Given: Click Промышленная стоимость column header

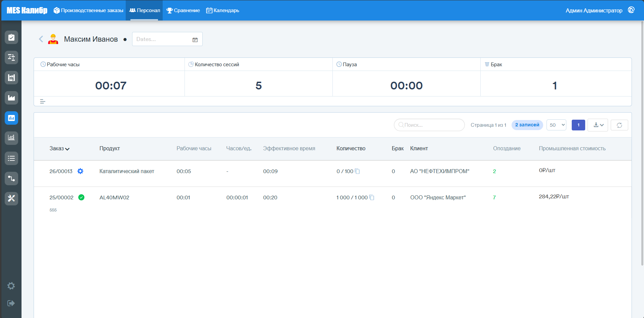Looking at the screenshot, I should point(572,149).
